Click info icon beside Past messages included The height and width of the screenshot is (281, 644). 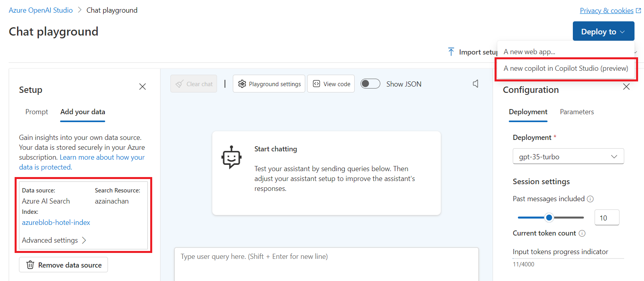pyautogui.click(x=590, y=199)
